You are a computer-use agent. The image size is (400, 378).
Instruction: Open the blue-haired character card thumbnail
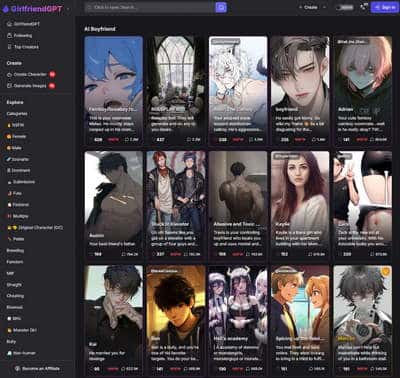pyautogui.click(x=114, y=90)
